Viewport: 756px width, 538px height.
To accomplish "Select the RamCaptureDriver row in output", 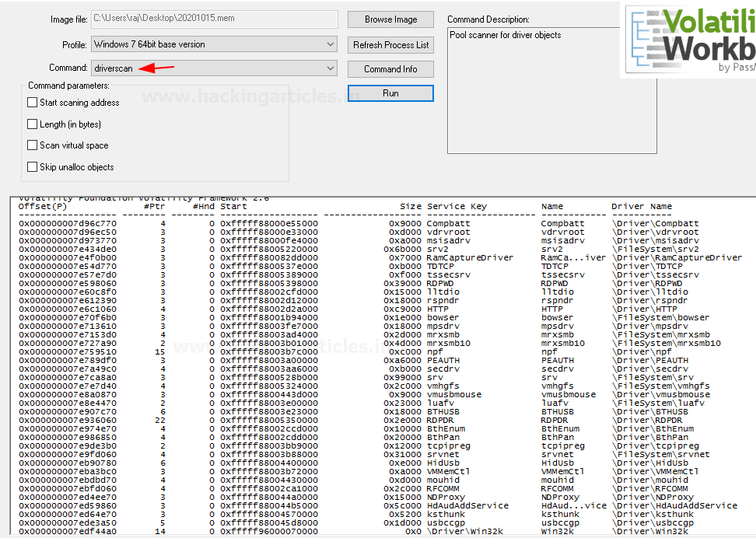I will tap(470, 257).
